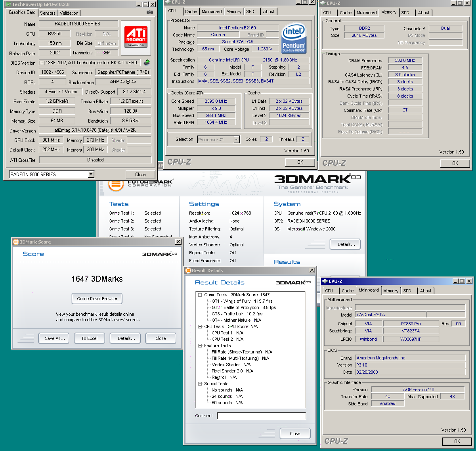Select GT2 - Battle of Proxycon row
The image size is (476, 451).
pos(244,307)
